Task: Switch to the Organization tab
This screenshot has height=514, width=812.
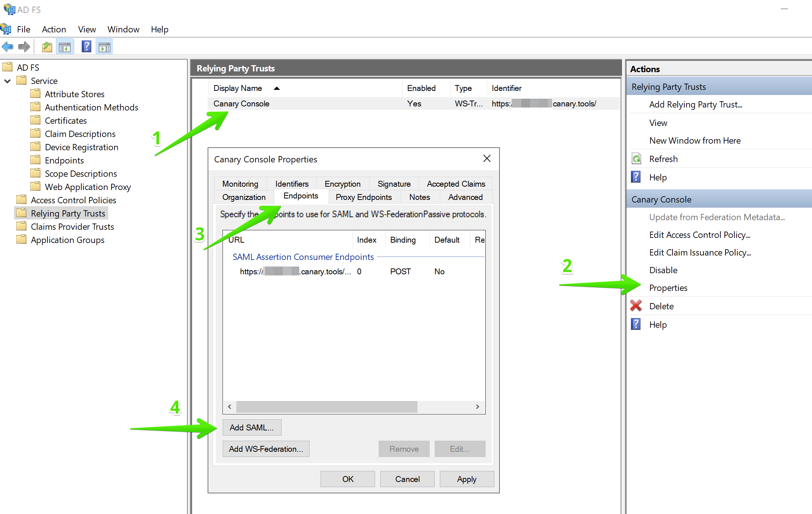Action: (244, 197)
